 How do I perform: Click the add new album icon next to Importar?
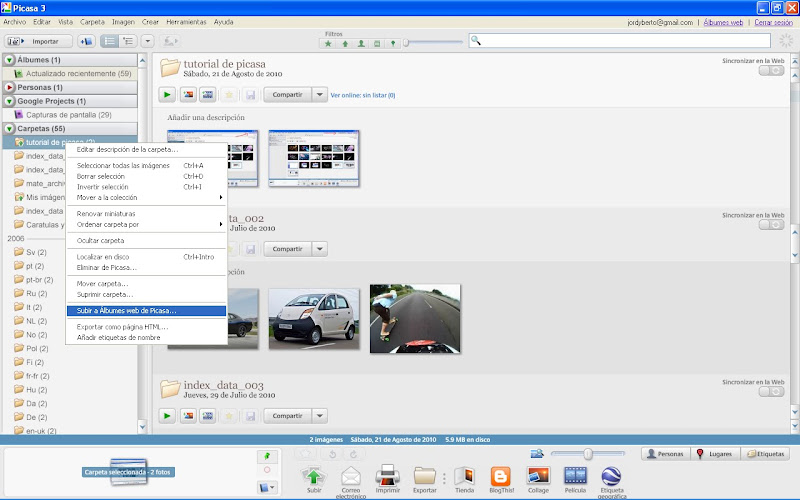tap(86, 41)
